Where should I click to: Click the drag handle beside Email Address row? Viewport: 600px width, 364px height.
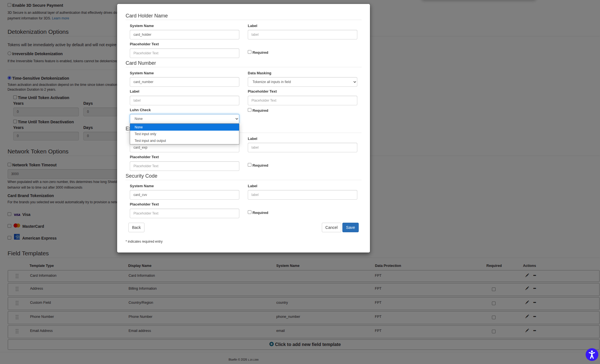coord(17,331)
